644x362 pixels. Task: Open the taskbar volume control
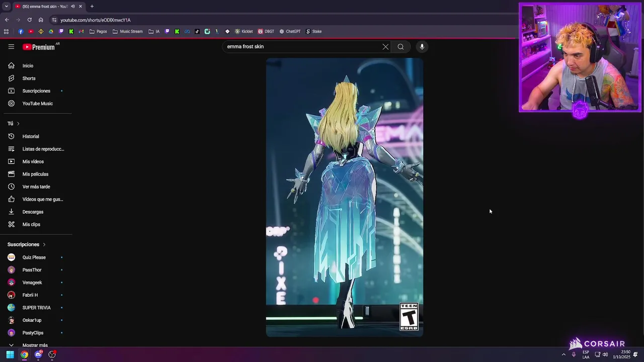(x=605, y=354)
